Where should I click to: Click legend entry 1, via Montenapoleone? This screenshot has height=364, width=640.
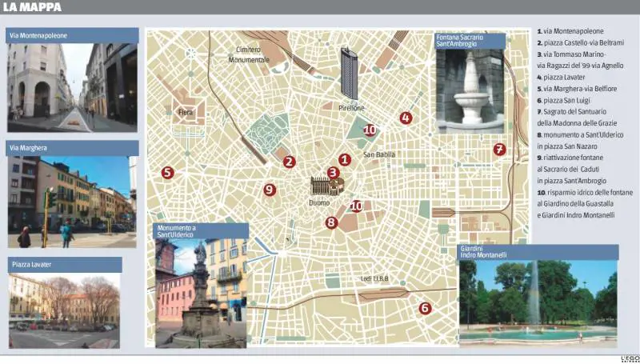pos(570,30)
